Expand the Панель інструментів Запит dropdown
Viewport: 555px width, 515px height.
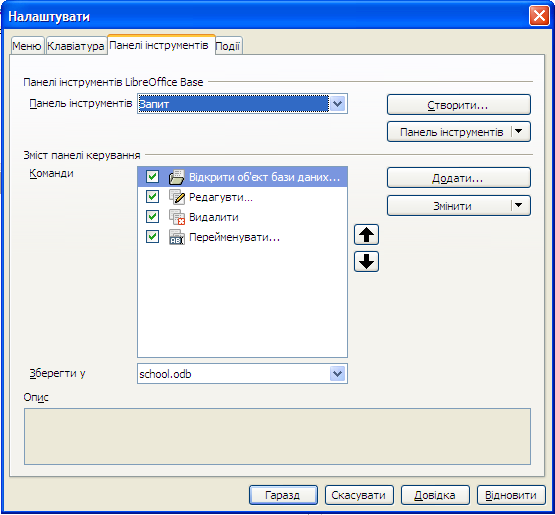click(338, 104)
